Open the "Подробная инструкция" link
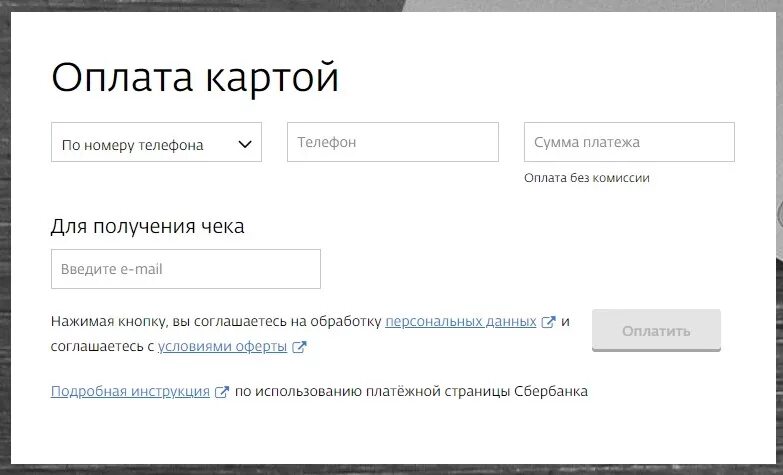 click(x=130, y=391)
